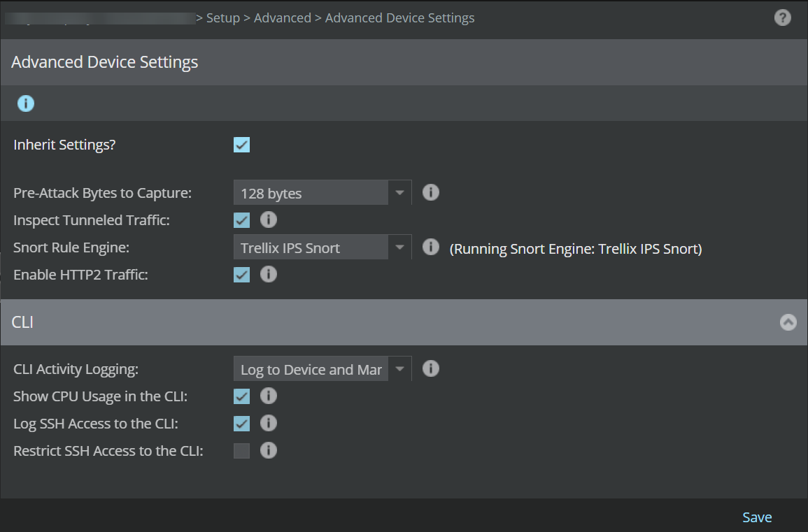Show info for CLI Activity Logging
Image resolution: width=808 pixels, height=532 pixels.
431,368
